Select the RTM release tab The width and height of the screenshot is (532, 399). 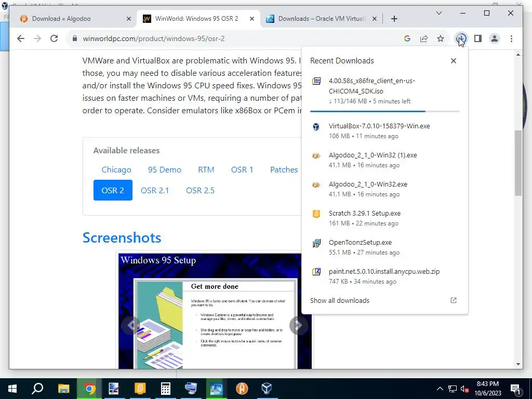click(x=206, y=170)
